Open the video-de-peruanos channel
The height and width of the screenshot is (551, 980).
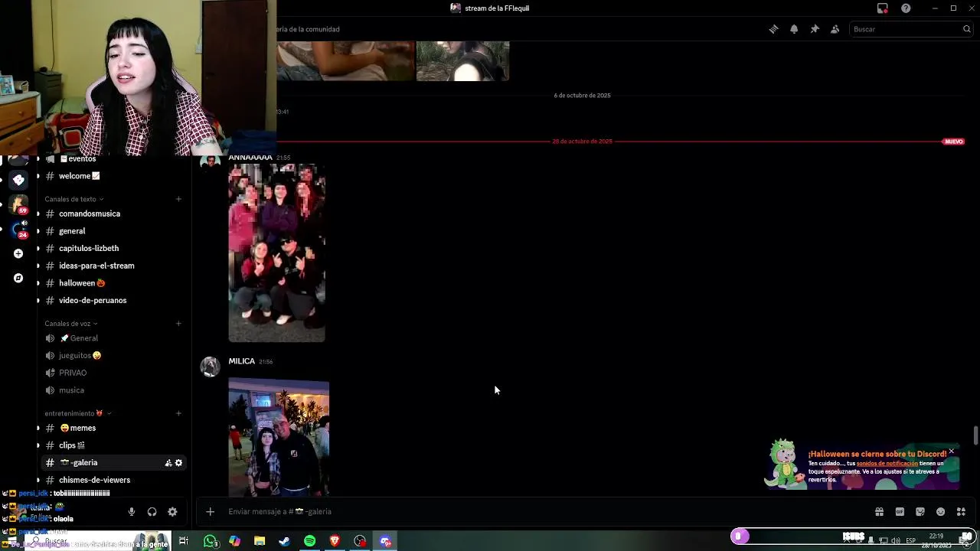coord(113,300)
